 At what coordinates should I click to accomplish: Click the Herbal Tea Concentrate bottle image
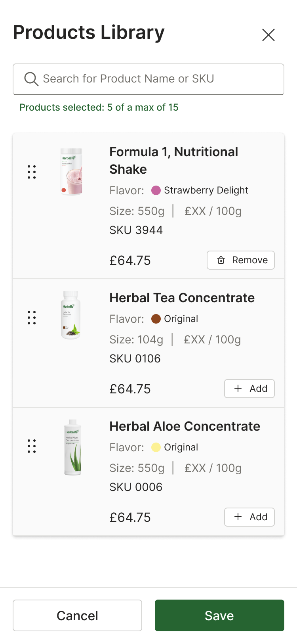(71, 315)
